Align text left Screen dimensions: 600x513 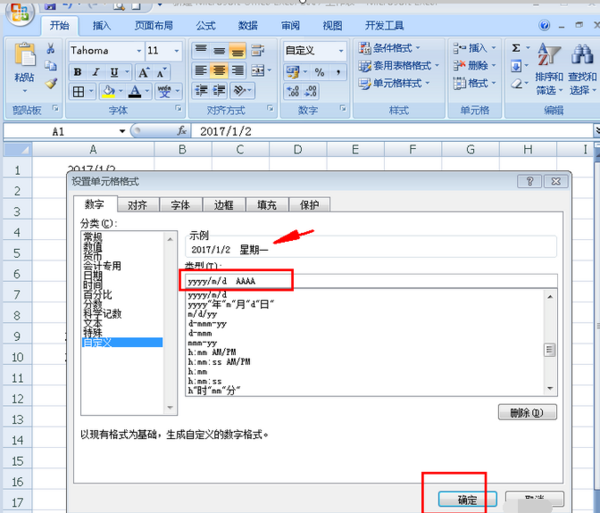point(201,70)
